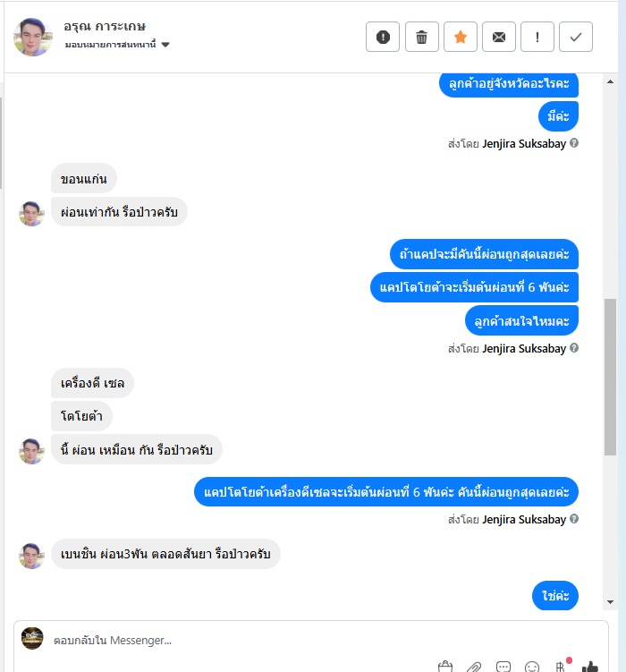This screenshot has height=672, width=626.
Task: Open baht payment request icon
Action: (x=561, y=667)
